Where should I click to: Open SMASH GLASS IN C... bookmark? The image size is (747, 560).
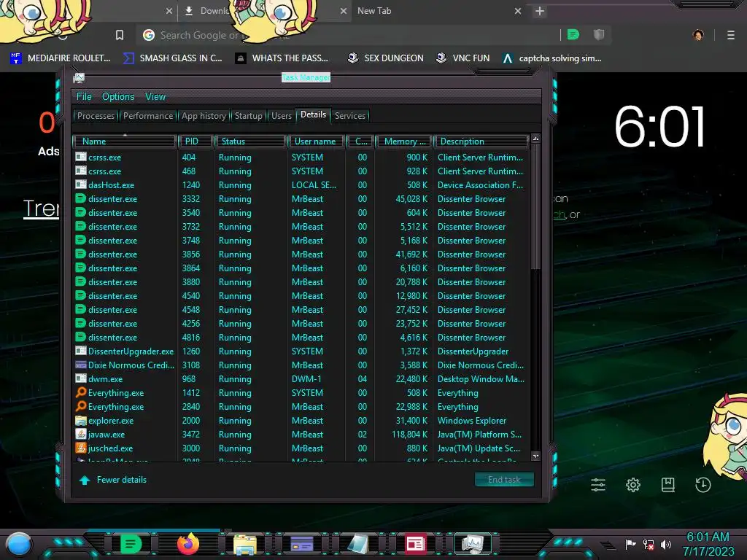172,58
